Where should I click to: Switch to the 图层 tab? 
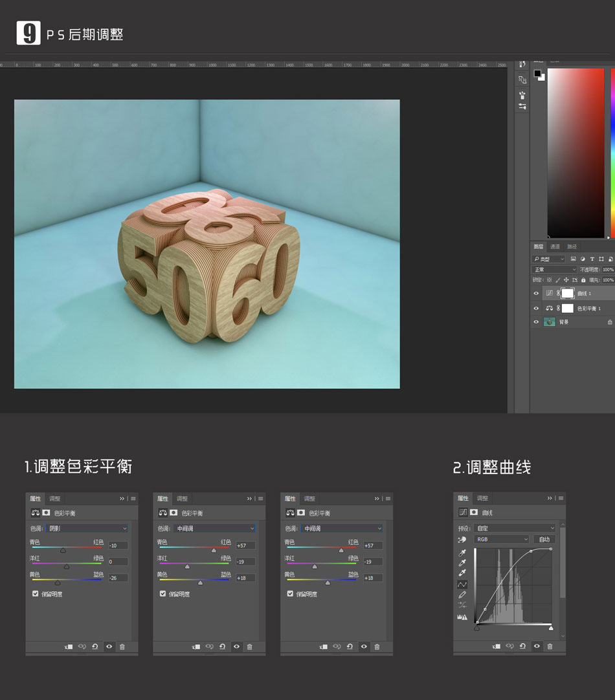[x=539, y=246]
